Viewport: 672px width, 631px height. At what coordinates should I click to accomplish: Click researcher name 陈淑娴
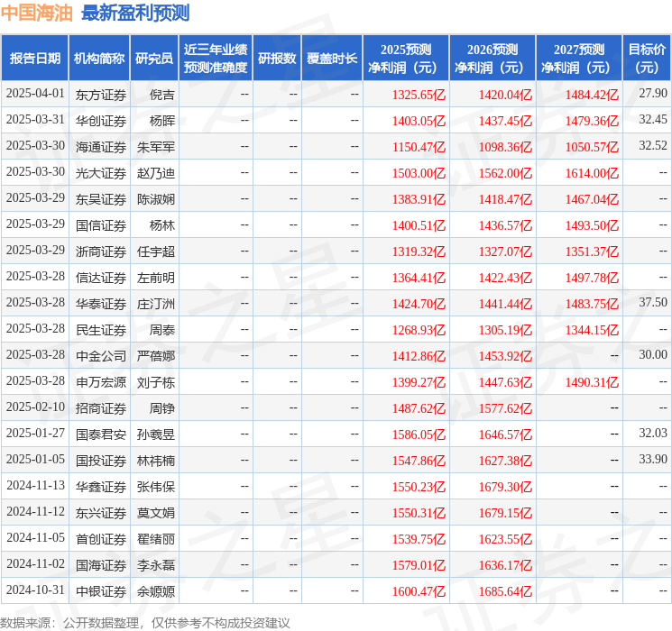coord(156,199)
